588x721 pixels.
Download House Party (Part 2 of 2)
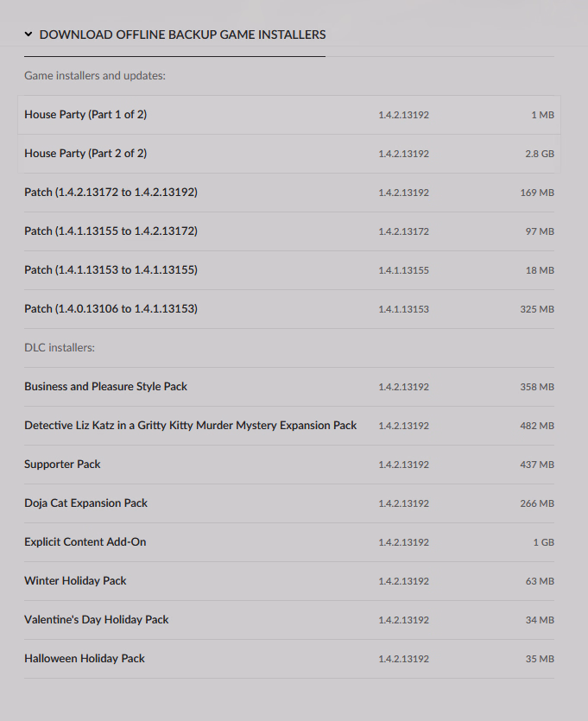click(x=85, y=154)
